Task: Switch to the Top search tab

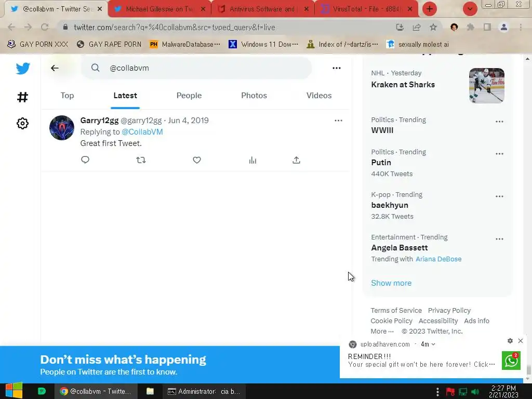Action: point(67,96)
